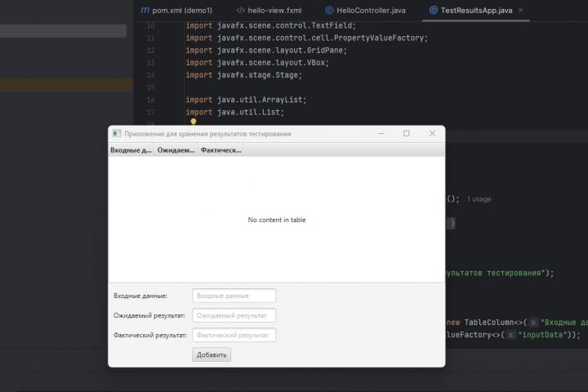588x392 pixels.
Task: Click the import java.util.List line
Action: coord(234,112)
